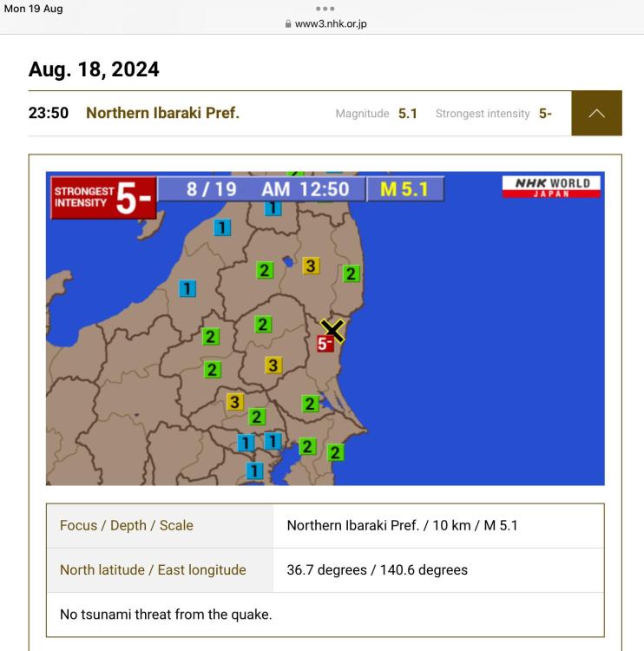Screen dimensions: 644x651
Task: Click the No tsunami threat notice
Action: click(166, 615)
